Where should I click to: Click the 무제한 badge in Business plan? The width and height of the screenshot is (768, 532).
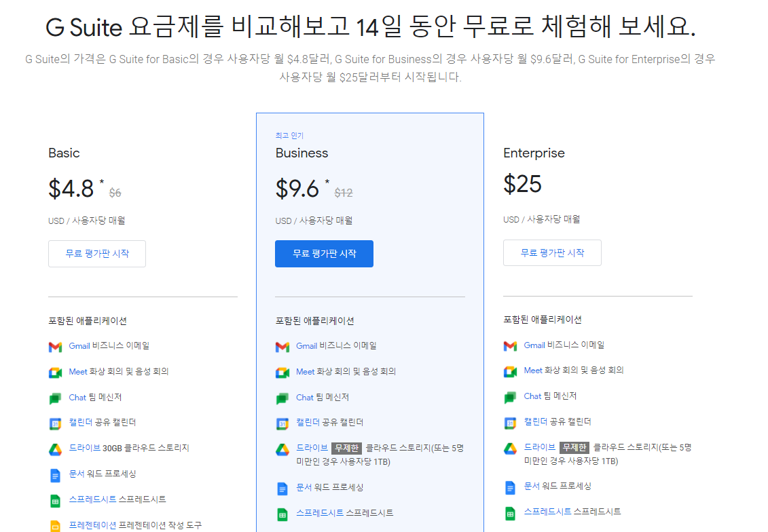coord(347,449)
